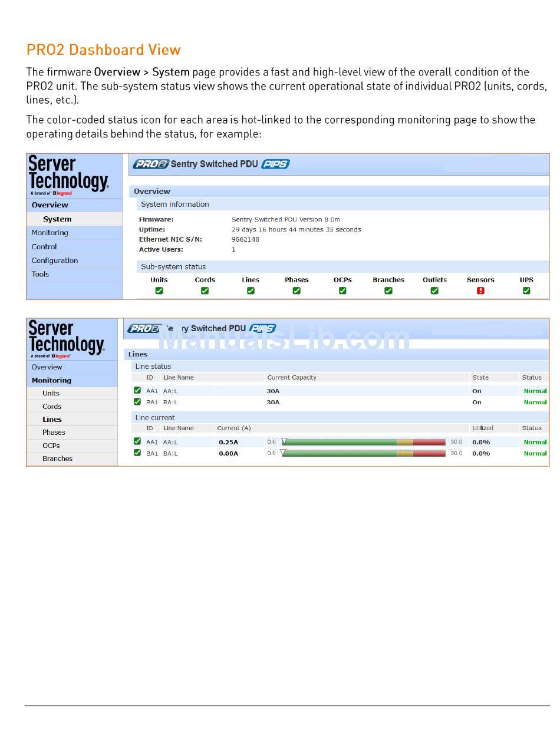This screenshot has height=739, width=560.
Task: Click the Utilized column header
Action: [483, 428]
